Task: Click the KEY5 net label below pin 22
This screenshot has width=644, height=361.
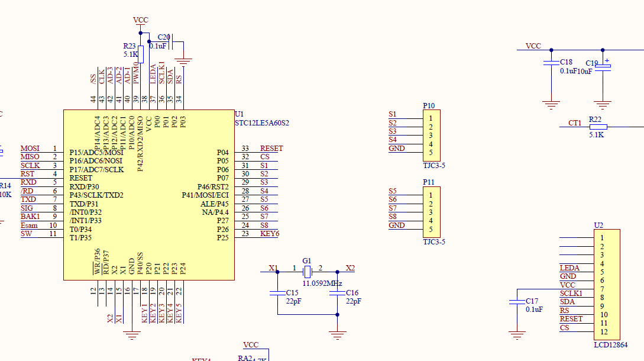Action: click(x=179, y=314)
